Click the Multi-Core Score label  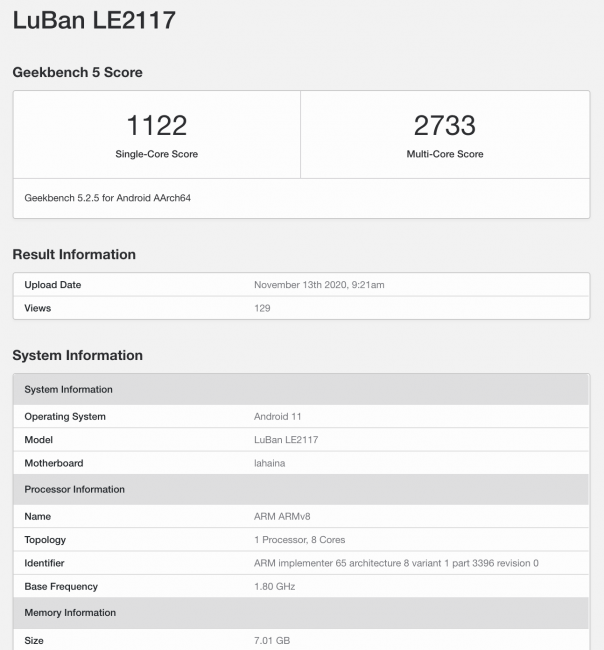click(x=445, y=154)
